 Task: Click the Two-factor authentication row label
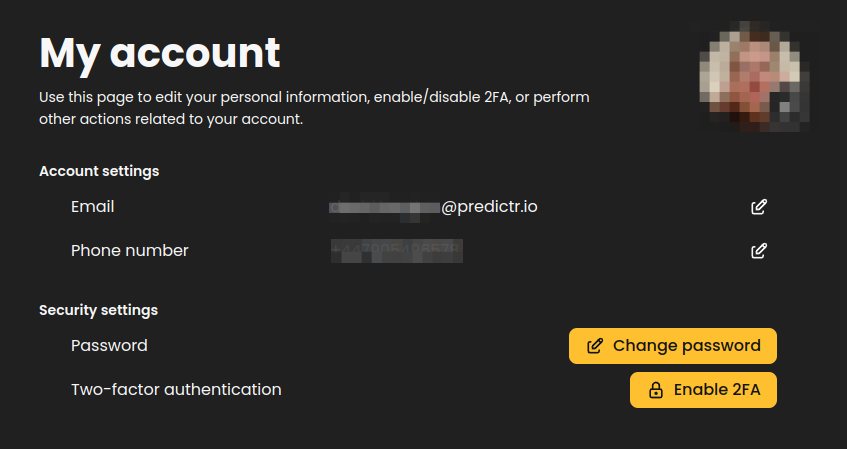pos(176,390)
